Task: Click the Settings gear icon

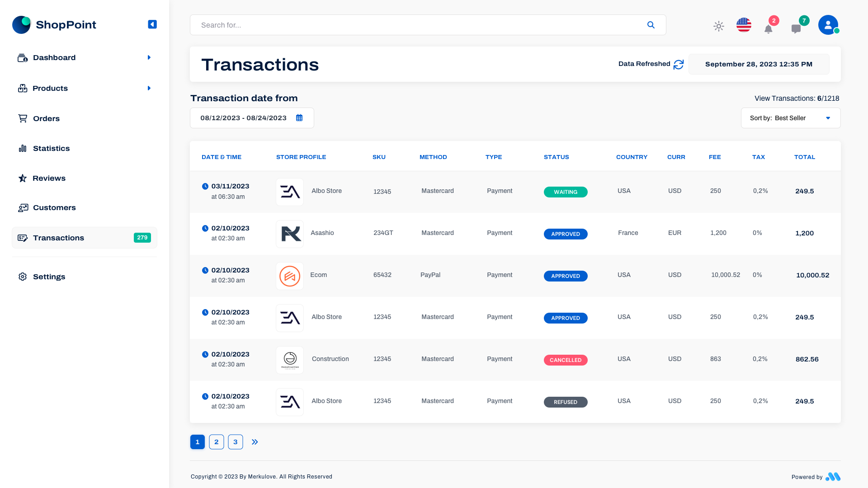Action: coord(23,277)
